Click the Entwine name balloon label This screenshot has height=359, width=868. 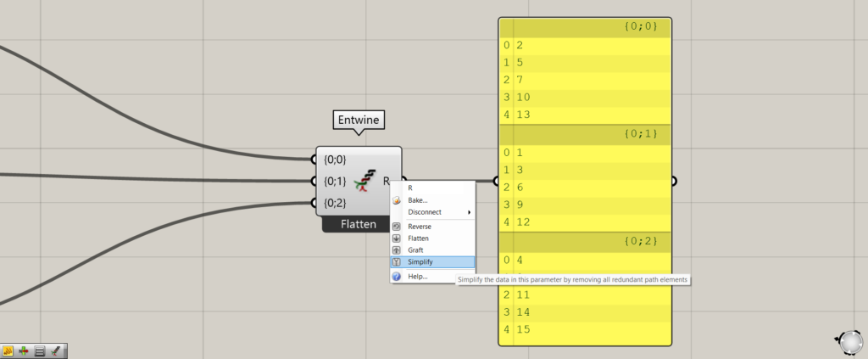coord(359,121)
